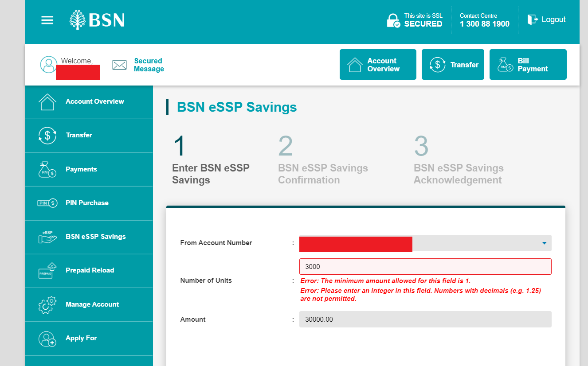Screen dimensions: 588x366
Task: Click the SSL secured padlock icon
Action: [x=393, y=20]
